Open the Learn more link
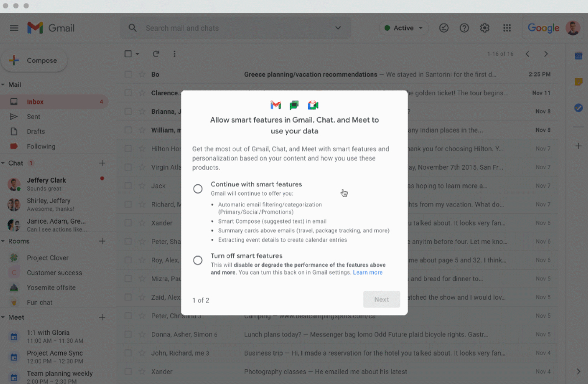This screenshot has height=384, width=588. coord(367,272)
